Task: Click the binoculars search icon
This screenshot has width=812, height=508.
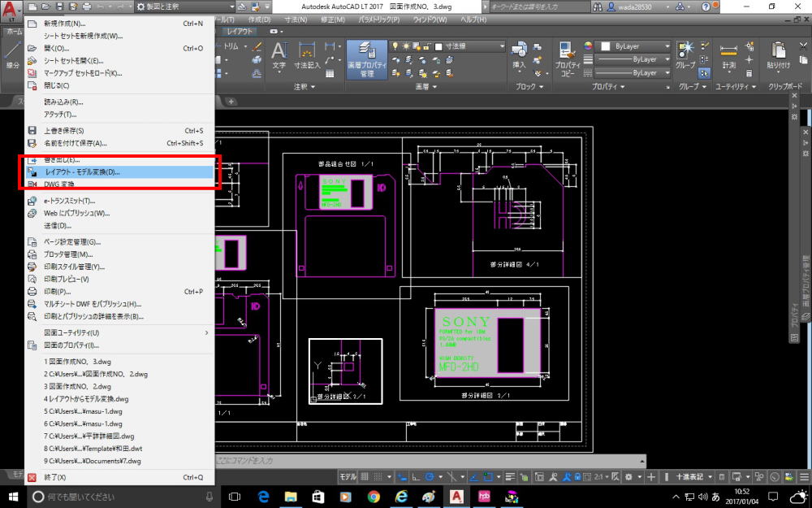Action: 598,7
